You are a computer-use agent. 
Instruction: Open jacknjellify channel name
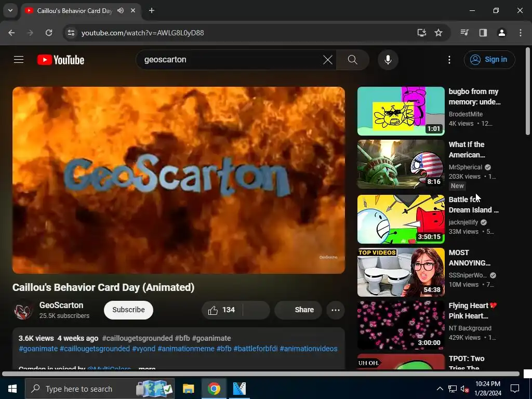(463, 222)
